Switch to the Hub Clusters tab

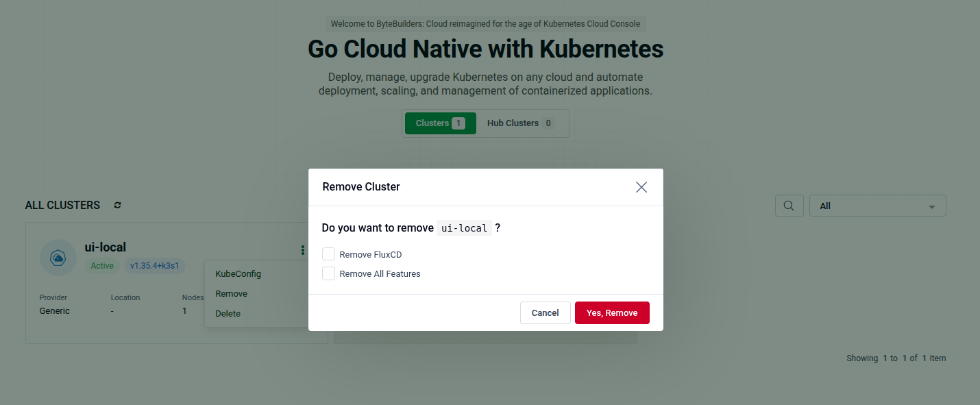point(521,123)
